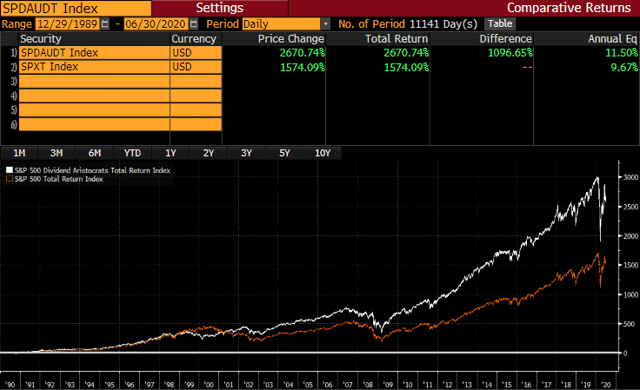This screenshot has height=390, width=640.
Task: Click empty currency field in row 3
Action: (x=196, y=81)
